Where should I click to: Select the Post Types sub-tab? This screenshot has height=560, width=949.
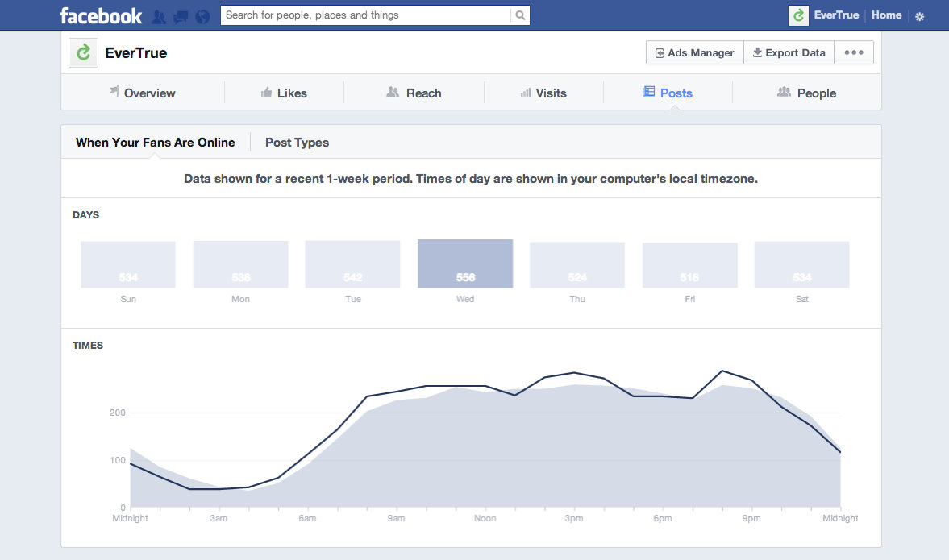tap(297, 143)
